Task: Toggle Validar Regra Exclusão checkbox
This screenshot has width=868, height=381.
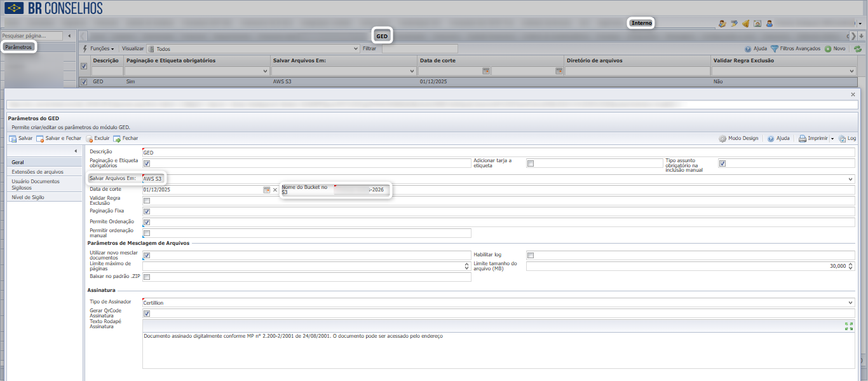Action: 147,200
